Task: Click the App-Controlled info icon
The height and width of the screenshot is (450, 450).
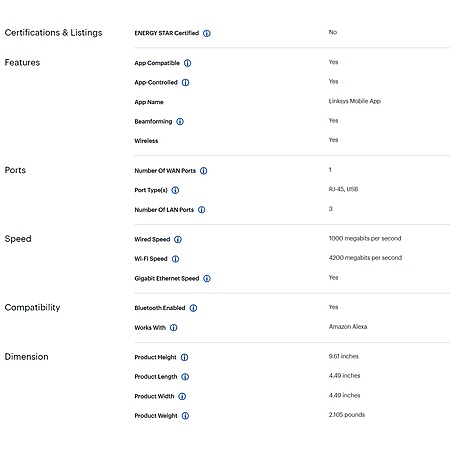Action: [186, 82]
